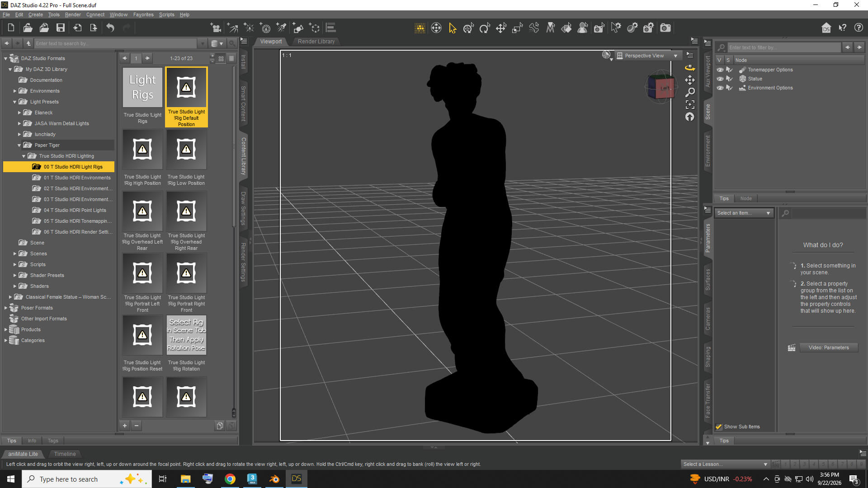Click the Render camera icon
Viewport: 868px width, 488px height.
tap(665, 28)
